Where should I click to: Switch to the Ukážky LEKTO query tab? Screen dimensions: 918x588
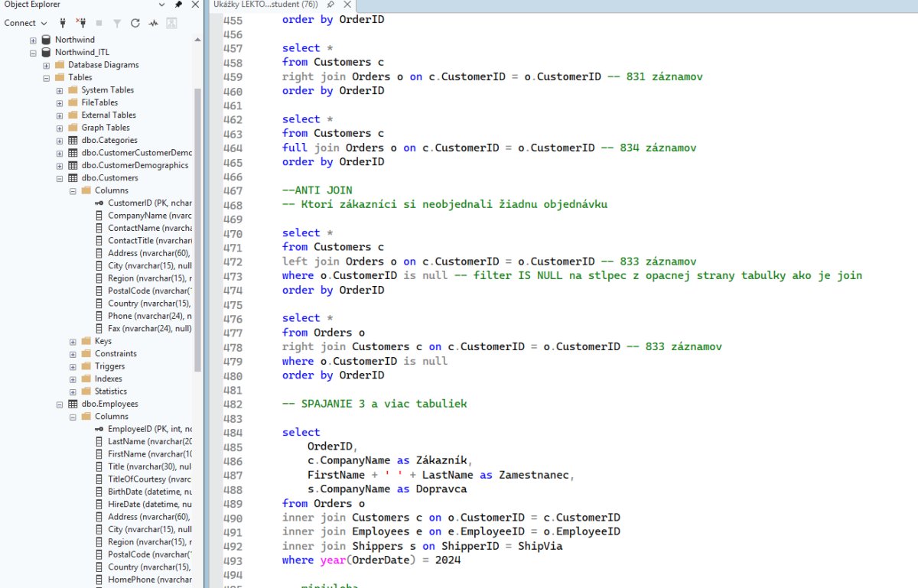point(265,5)
